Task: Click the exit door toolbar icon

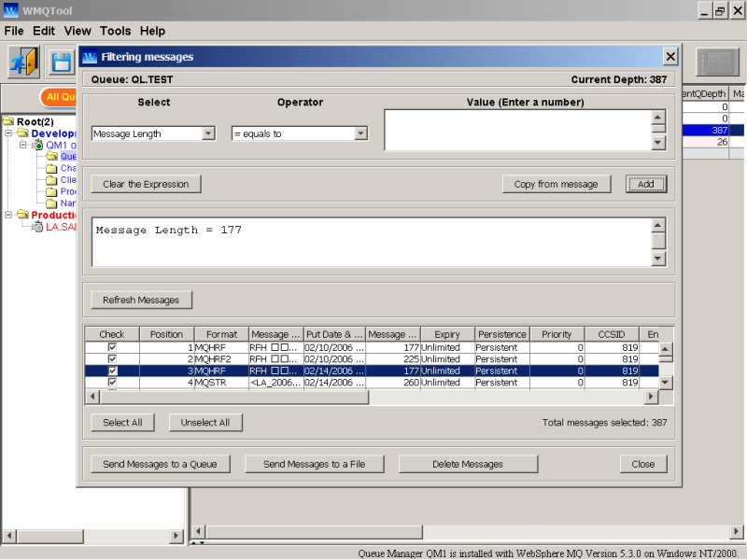Action: 23,62
